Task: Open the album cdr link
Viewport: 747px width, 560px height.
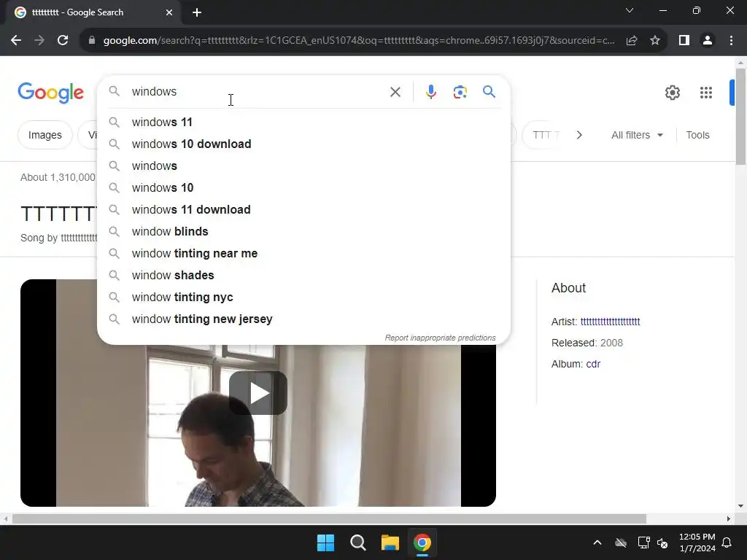Action: click(593, 364)
